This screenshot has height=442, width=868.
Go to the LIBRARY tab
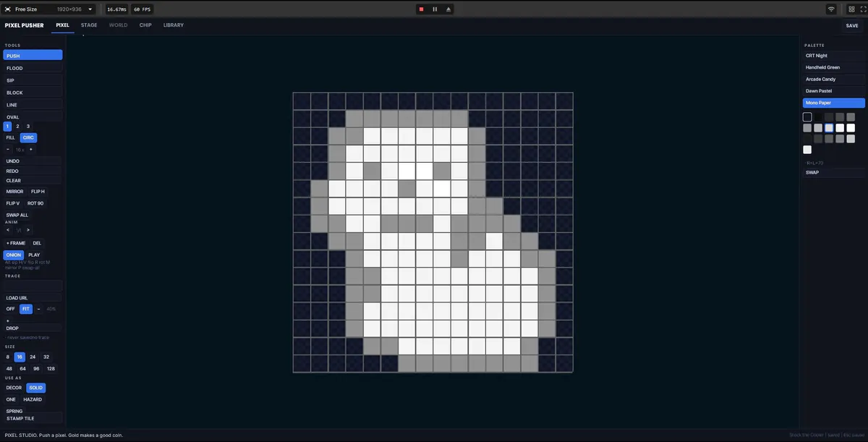click(174, 25)
